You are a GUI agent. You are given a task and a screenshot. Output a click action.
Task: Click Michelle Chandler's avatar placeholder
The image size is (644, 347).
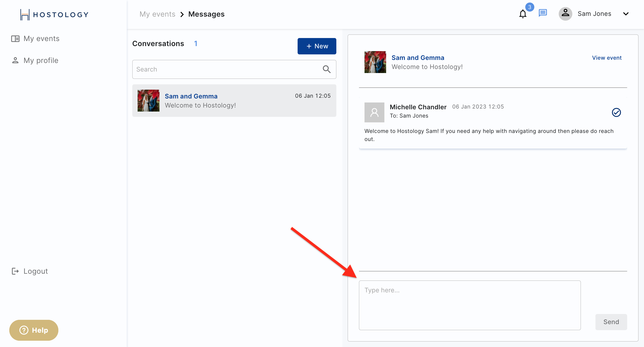click(x=374, y=112)
